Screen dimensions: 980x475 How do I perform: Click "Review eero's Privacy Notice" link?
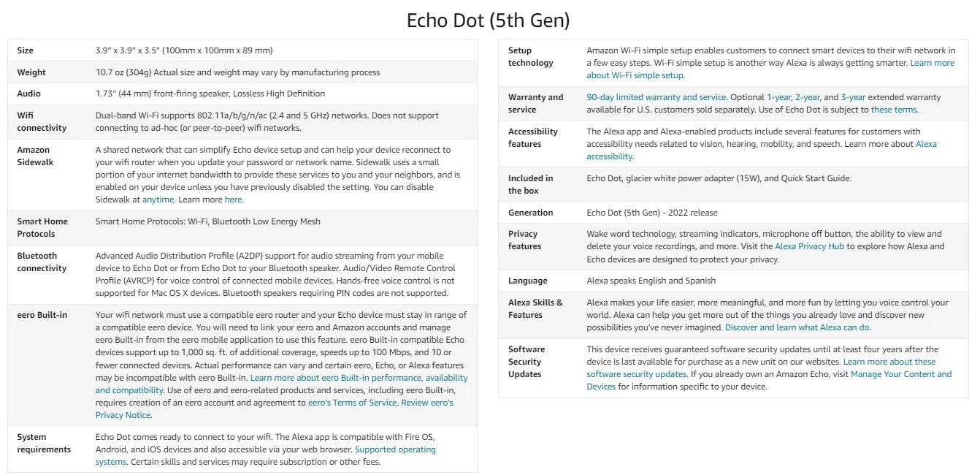click(426, 403)
